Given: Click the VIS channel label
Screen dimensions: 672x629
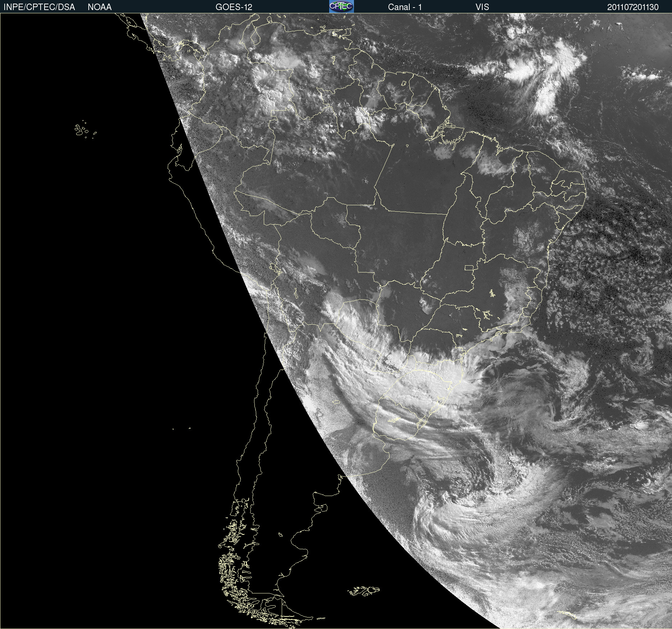Looking at the screenshot, I should (482, 7).
